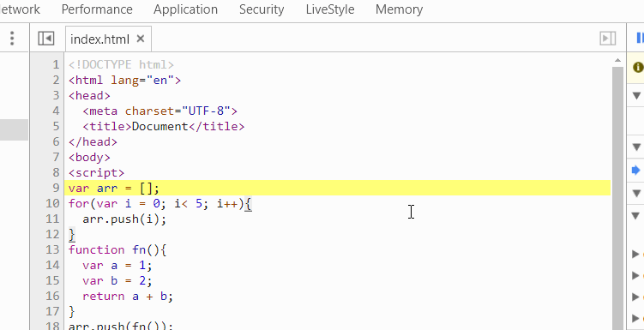Click line number 16 gutter
This screenshot has height=330, width=644.
point(52,297)
